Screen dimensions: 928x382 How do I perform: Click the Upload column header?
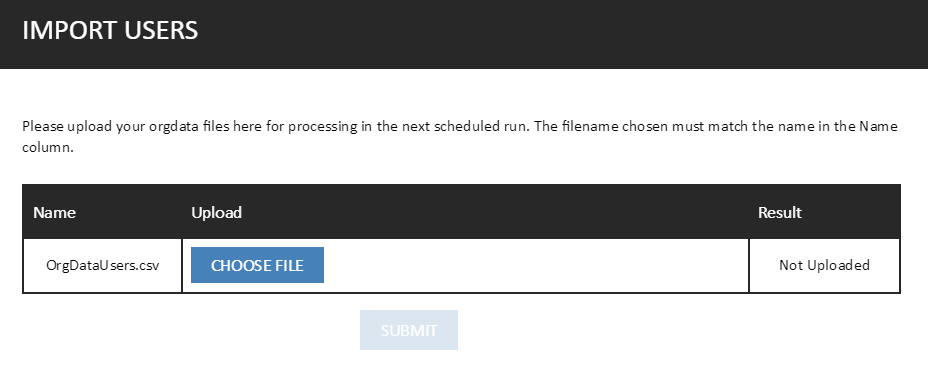click(x=217, y=213)
